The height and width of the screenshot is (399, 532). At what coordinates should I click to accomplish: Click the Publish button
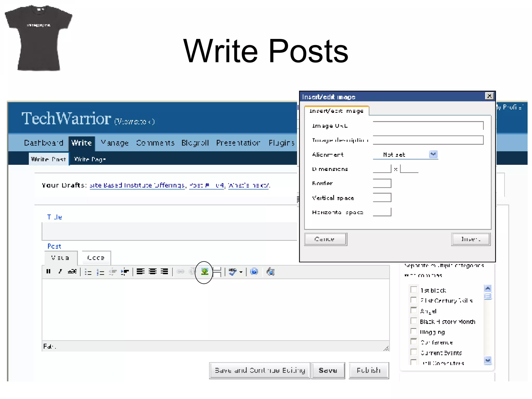(x=369, y=370)
